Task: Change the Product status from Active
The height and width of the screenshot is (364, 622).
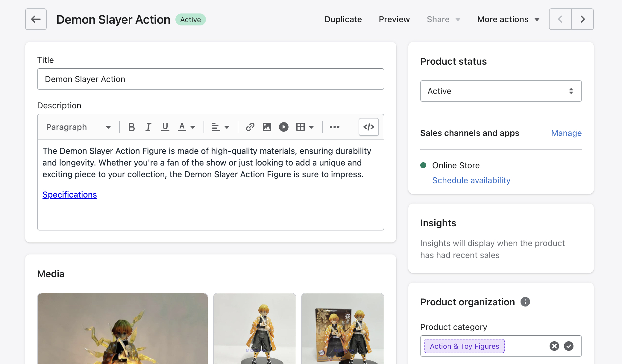Action: (x=500, y=91)
